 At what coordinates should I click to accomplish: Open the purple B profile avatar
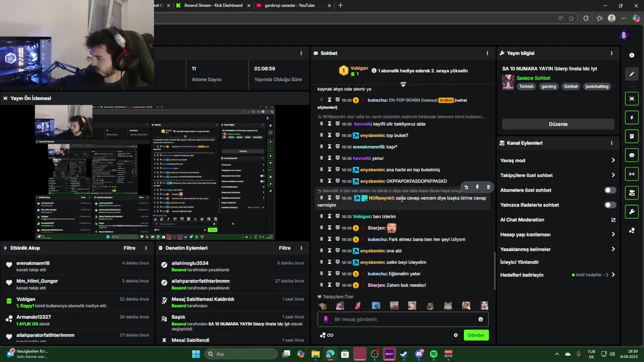624,35
